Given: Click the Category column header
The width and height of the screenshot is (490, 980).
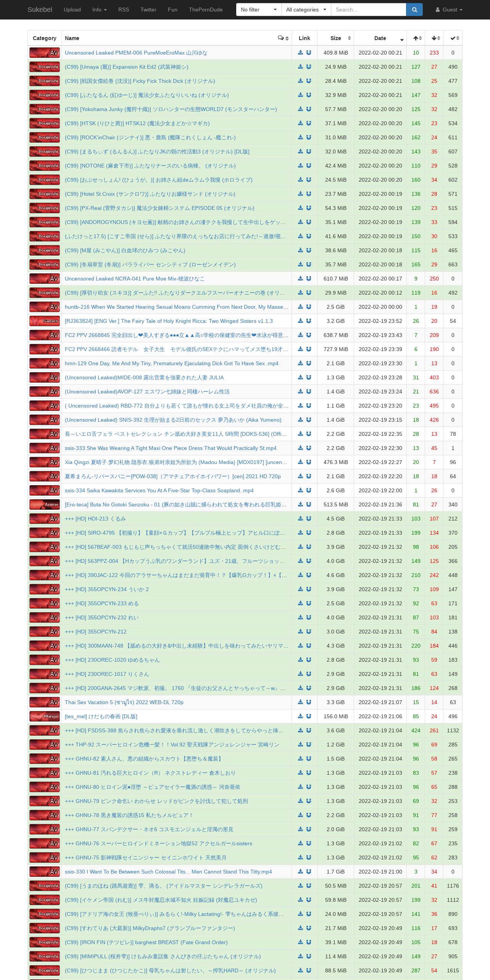Looking at the screenshot, I should pos(45,38).
